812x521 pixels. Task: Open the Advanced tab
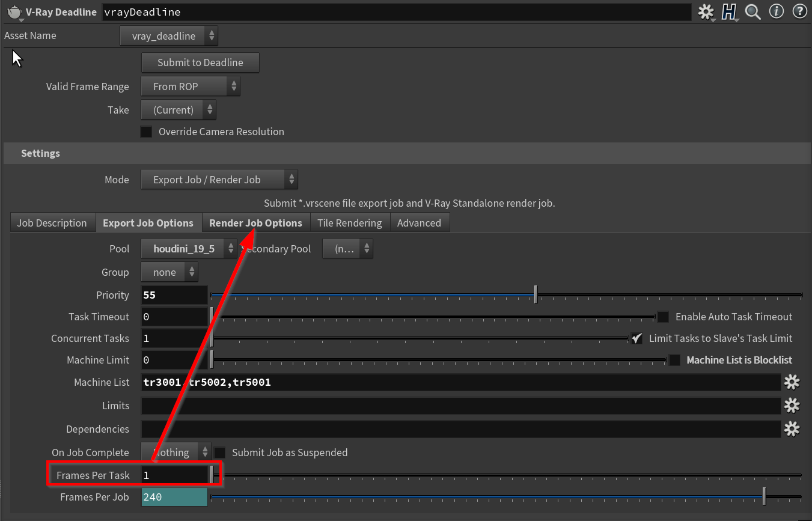(420, 223)
